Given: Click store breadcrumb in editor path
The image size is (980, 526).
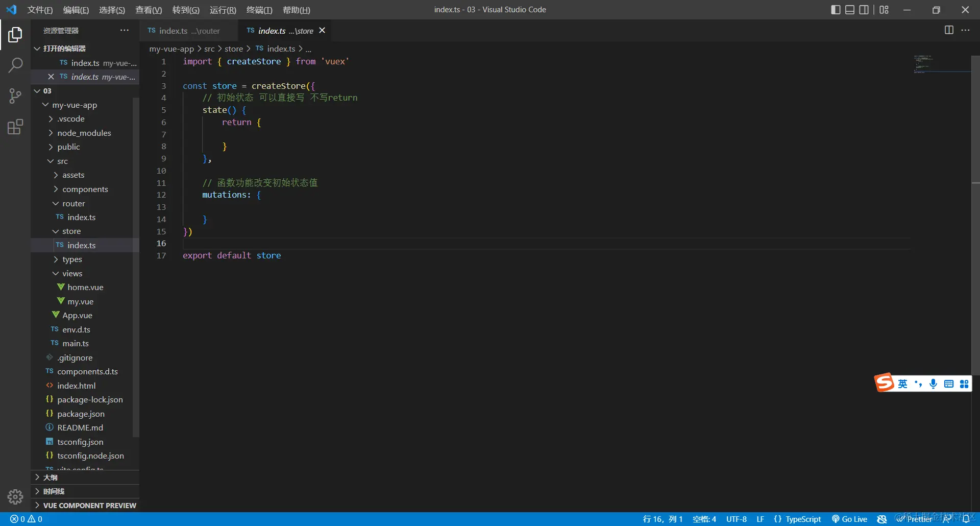Looking at the screenshot, I should (234, 49).
